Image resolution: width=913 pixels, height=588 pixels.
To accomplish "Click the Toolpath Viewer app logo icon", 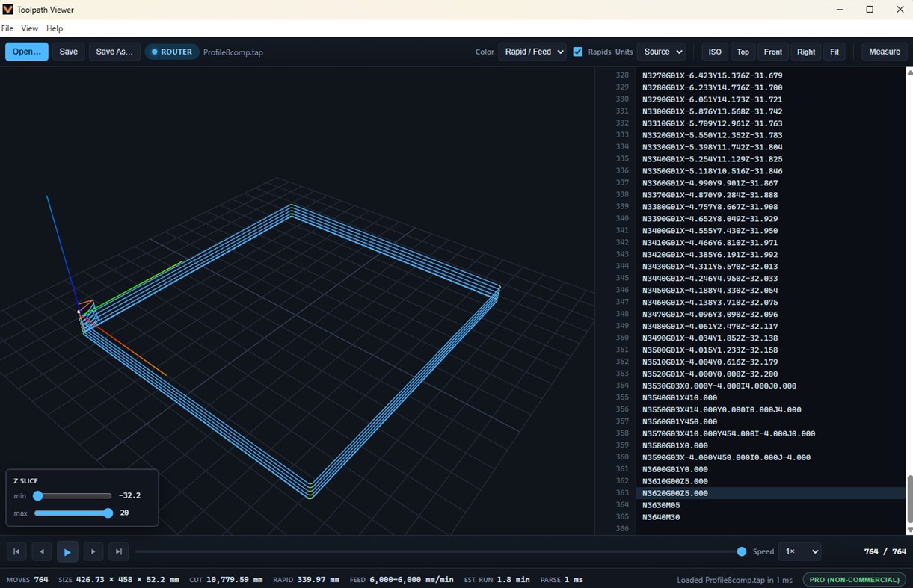I will (x=8, y=10).
